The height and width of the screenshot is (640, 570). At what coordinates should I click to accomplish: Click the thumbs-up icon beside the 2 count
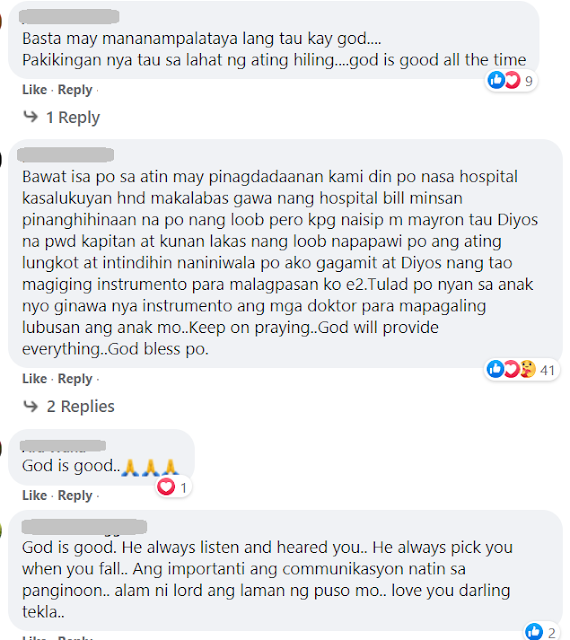point(534,632)
